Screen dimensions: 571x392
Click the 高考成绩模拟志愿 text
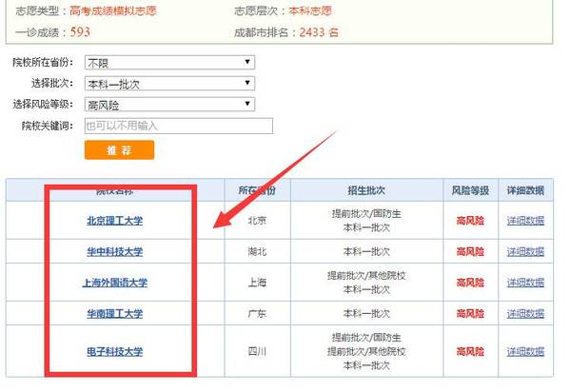[113, 10]
